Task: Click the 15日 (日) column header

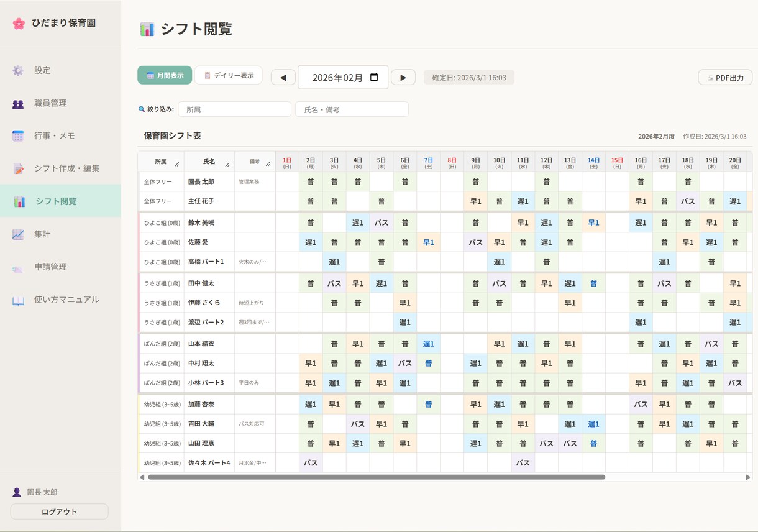Action: pos(617,163)
